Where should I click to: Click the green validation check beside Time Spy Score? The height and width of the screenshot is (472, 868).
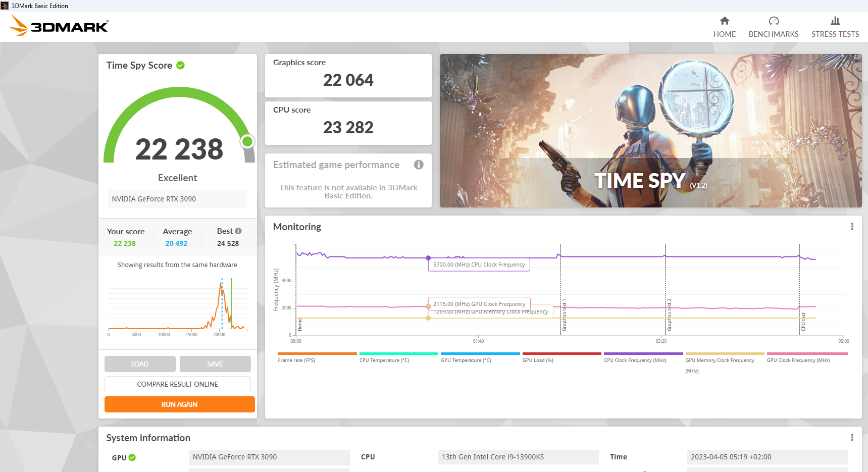(180, 65)
